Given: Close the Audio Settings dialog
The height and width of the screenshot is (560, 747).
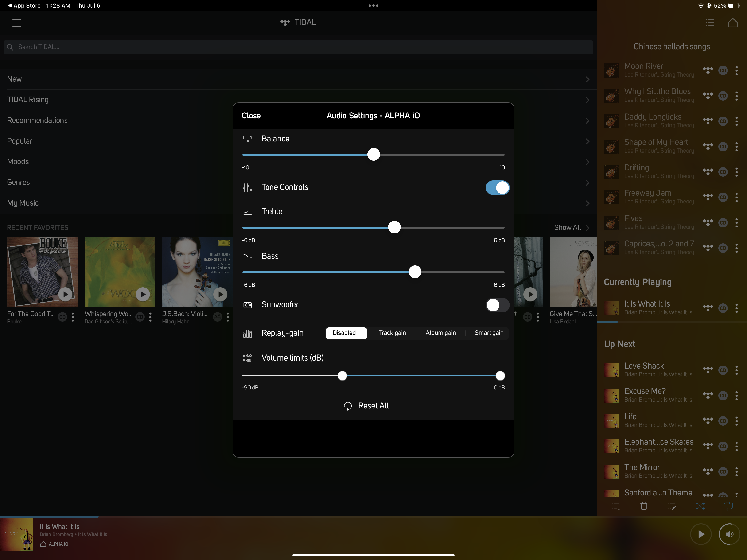Looking at the screenshot, I should (251, 116).
